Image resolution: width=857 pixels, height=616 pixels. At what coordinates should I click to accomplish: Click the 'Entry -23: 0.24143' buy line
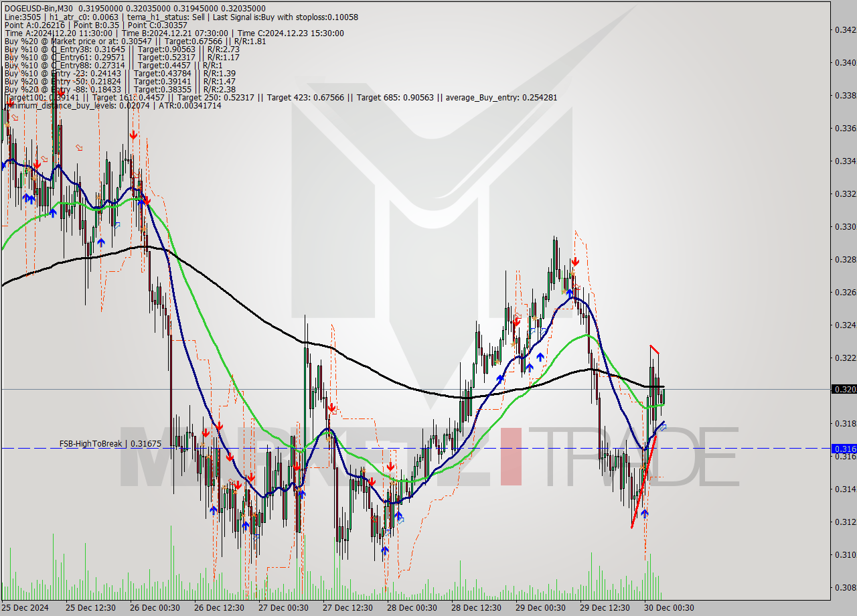click(120, 73)
